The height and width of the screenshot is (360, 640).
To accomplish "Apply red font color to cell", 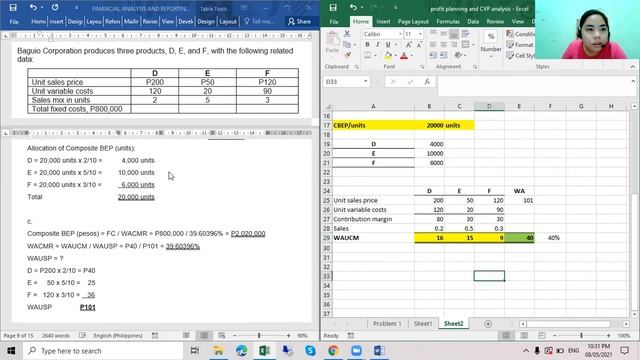I will coord(404,55).
